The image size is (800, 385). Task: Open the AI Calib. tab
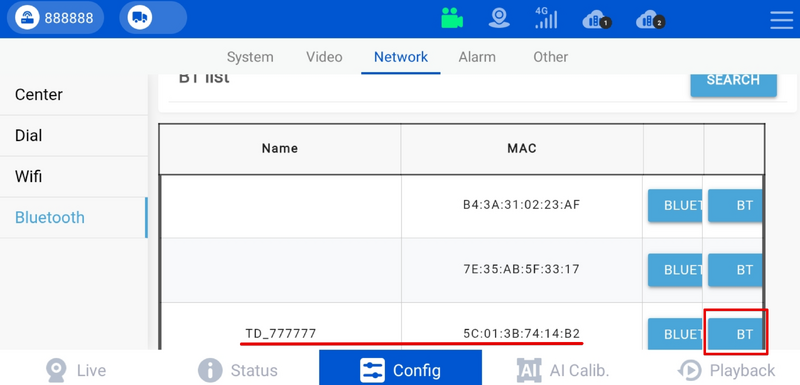pos(563,370)
